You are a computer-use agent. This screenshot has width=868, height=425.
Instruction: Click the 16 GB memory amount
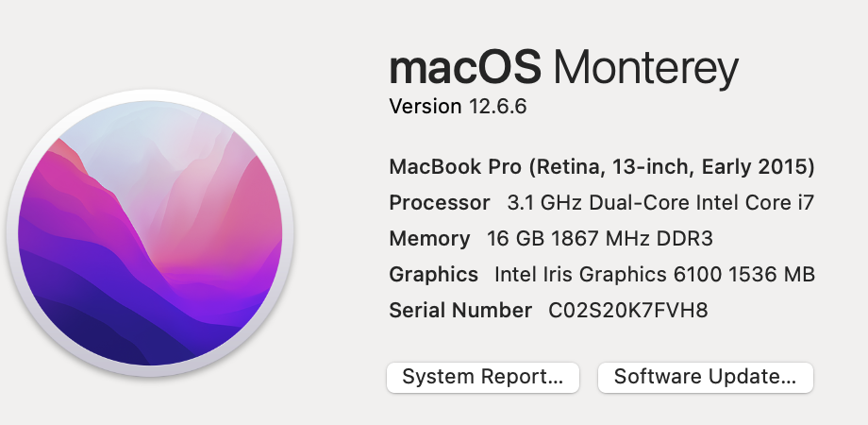(515, 239)
